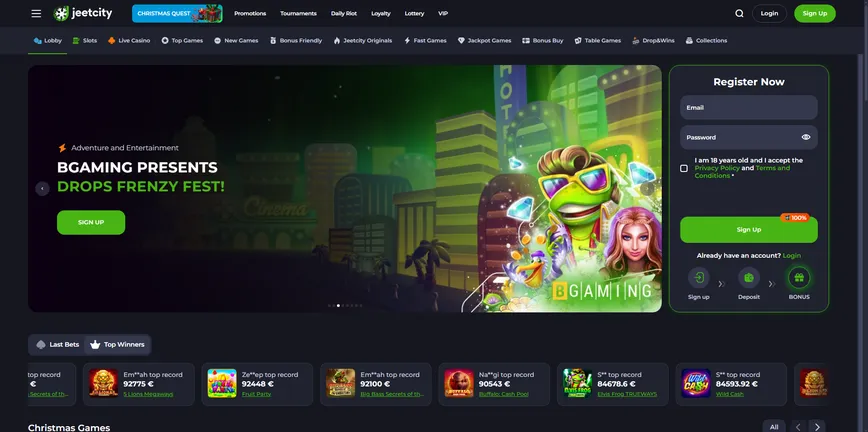Click the Password input field
This screenshot has height=432, width=868.
(748, 137)
